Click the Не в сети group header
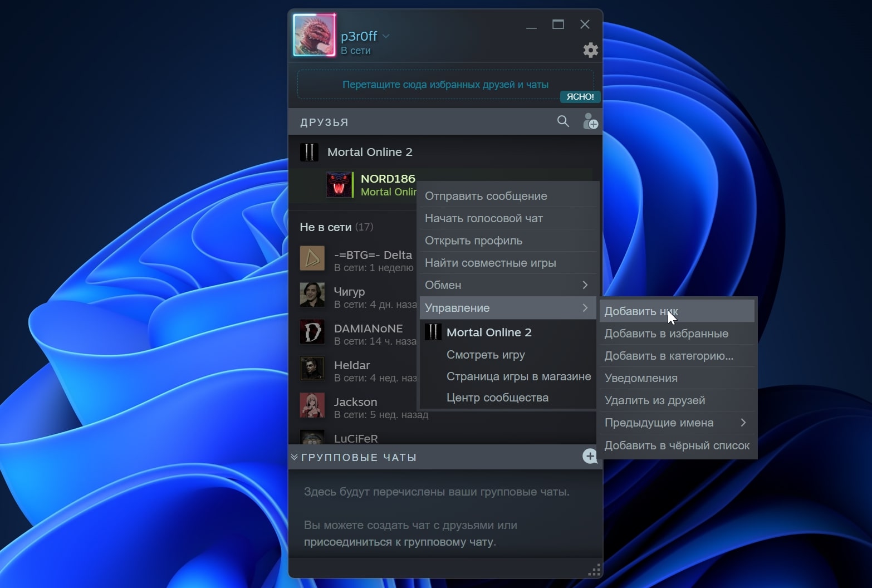The height and width of the screenshot is (588, 872). pos(336,227)
